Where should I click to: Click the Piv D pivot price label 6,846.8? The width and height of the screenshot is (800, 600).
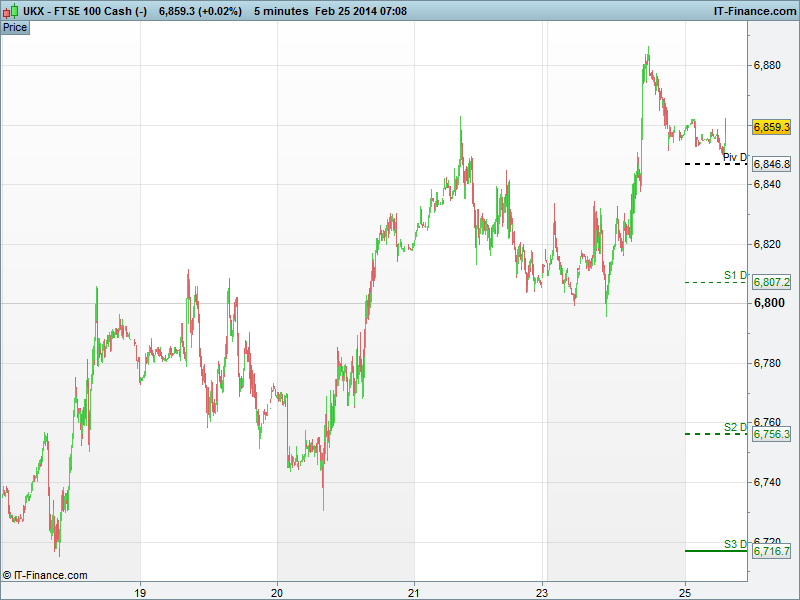point(771,164)
